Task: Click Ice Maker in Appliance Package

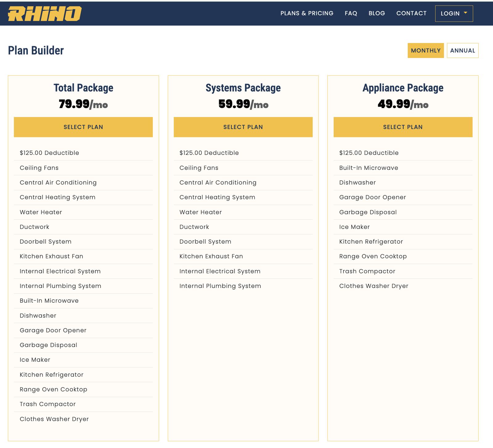Action: coord(403,227)
